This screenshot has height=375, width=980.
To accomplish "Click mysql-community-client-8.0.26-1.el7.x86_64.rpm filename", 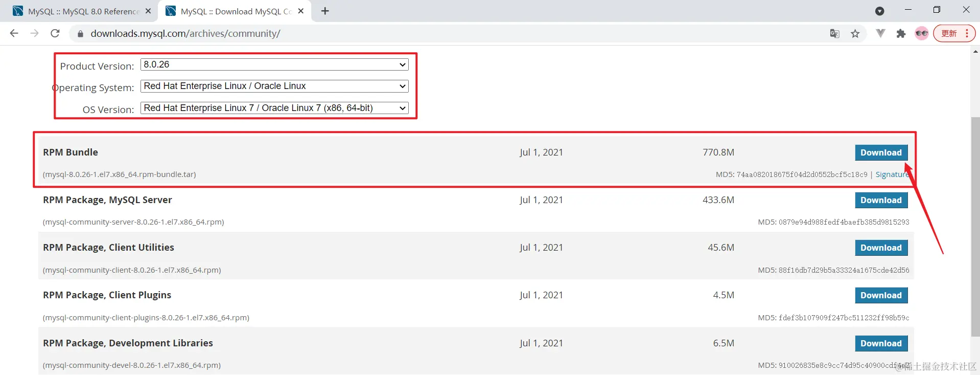I will coord(132,270).
